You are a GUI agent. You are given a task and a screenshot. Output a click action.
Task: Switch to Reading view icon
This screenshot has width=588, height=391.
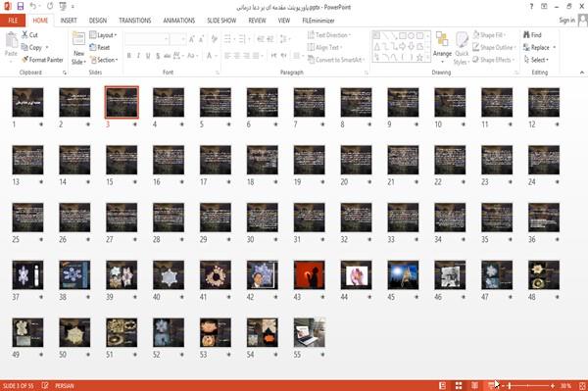point(474,385)
